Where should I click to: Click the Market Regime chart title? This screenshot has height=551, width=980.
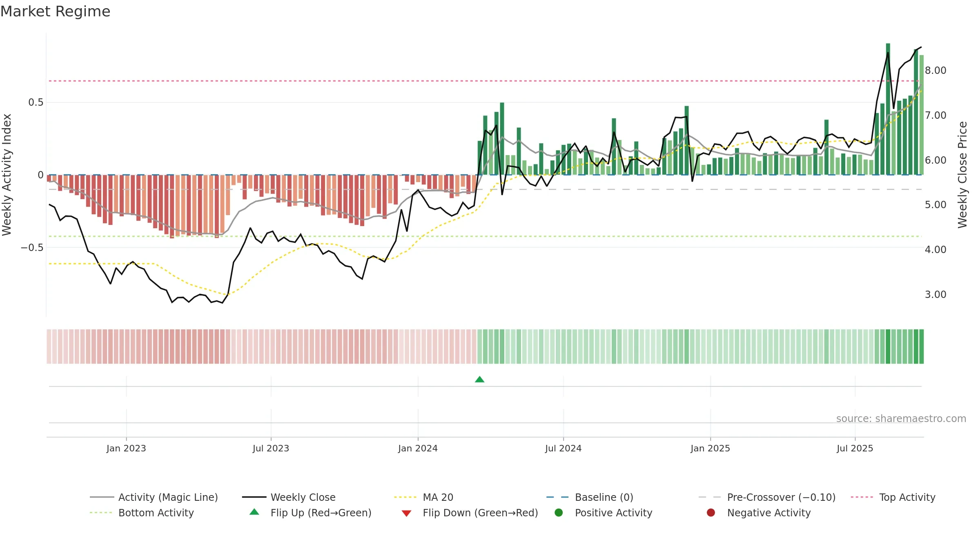(x=55, y=11)
